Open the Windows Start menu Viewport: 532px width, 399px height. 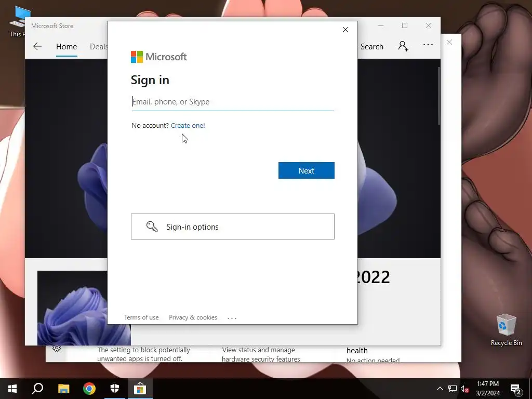click(12, 389)
